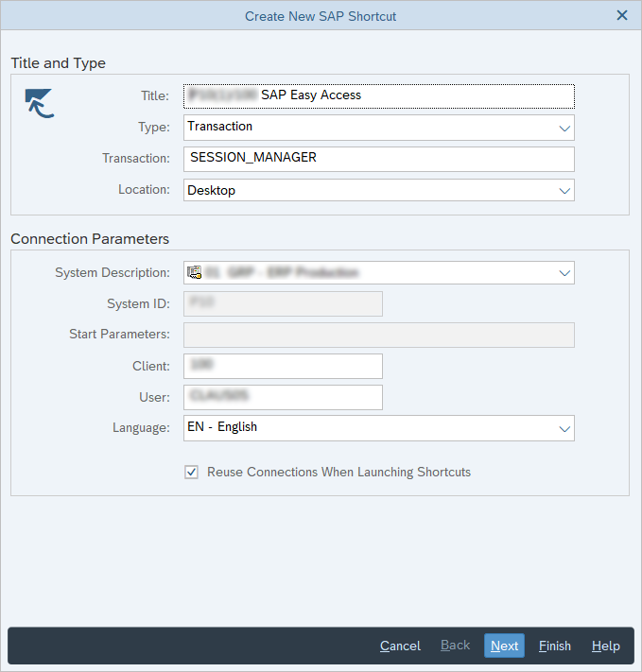Focus the Title input field
This screenshot has height=672, width=642.
(379, 96)
